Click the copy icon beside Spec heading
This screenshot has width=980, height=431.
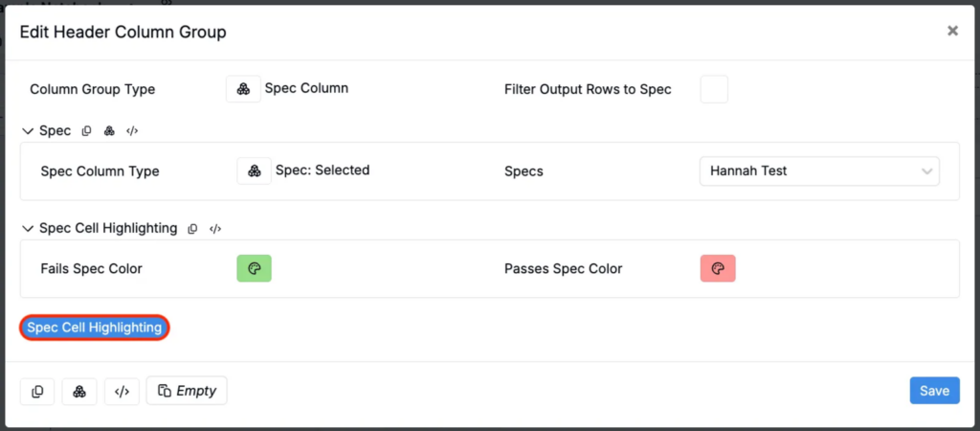(87, 131)
